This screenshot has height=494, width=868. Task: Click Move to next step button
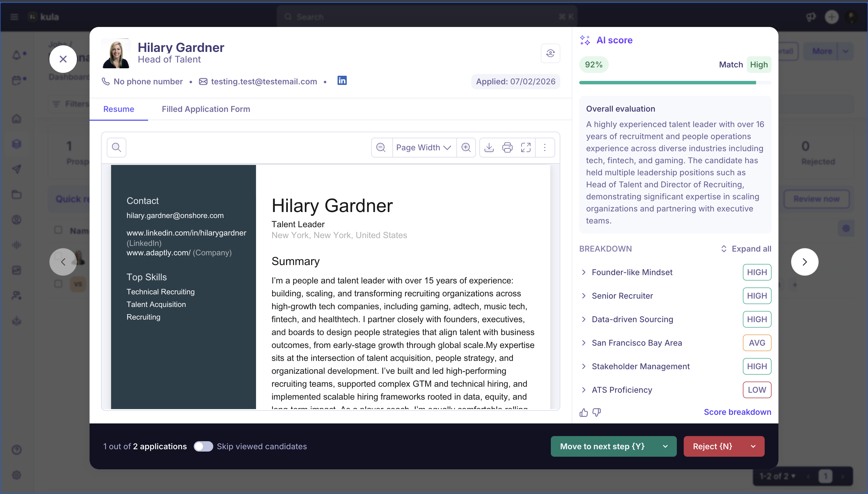(602, 446)
